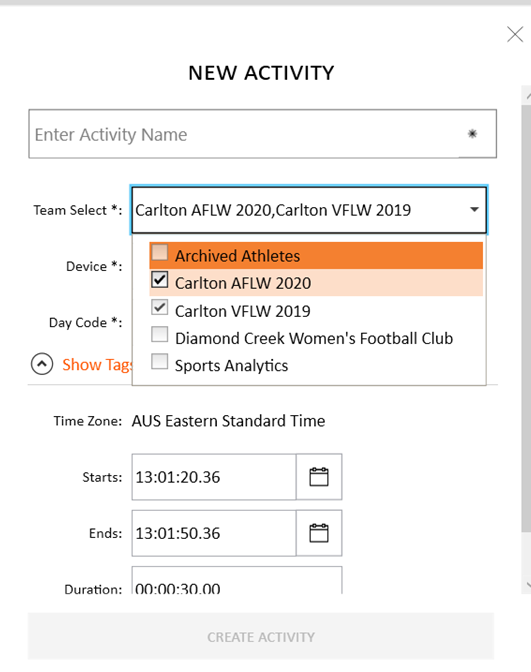Open the calendar picker for Ends time
531x672 pixels.
[x=319, y=533]
